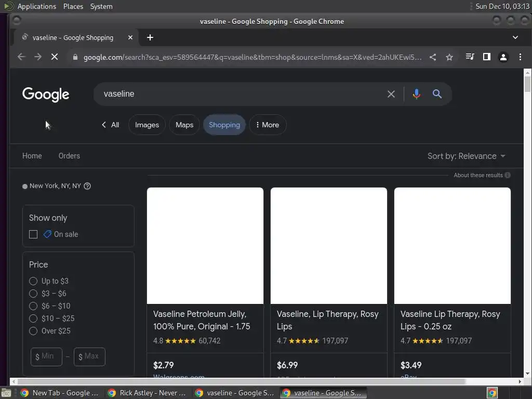The height and width of the screenshot is (399, 532).
Task: Go back to previous page
Action: pyautogui.click(x=21, y=57)
